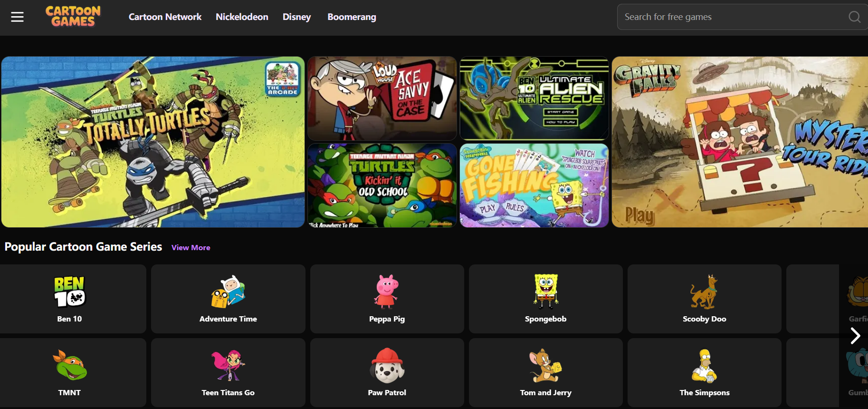
Task: Open the Nickelodeon menu item
Action: pyautogui.click(x=242, y=17)
